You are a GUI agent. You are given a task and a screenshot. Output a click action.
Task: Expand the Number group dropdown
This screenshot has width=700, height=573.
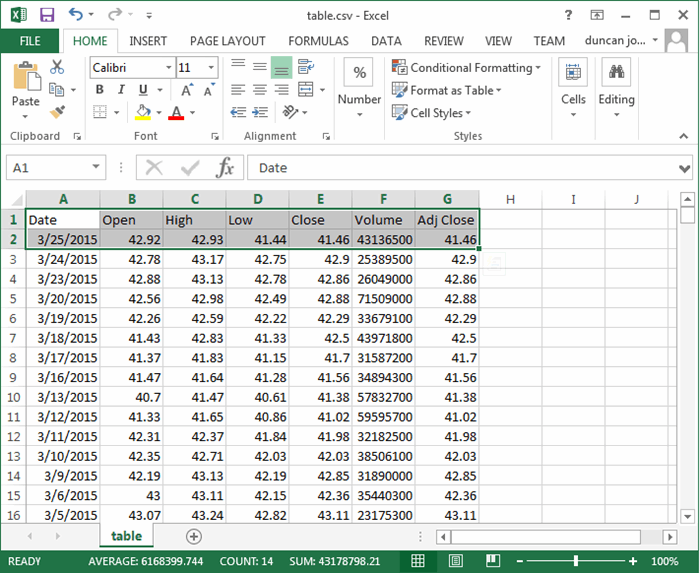pyautogui.click(x=359, y=115)
